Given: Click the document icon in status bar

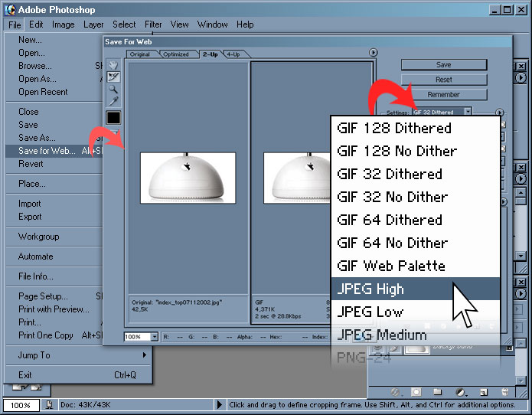Looking at the screenshot, I should tap(50, 405).
